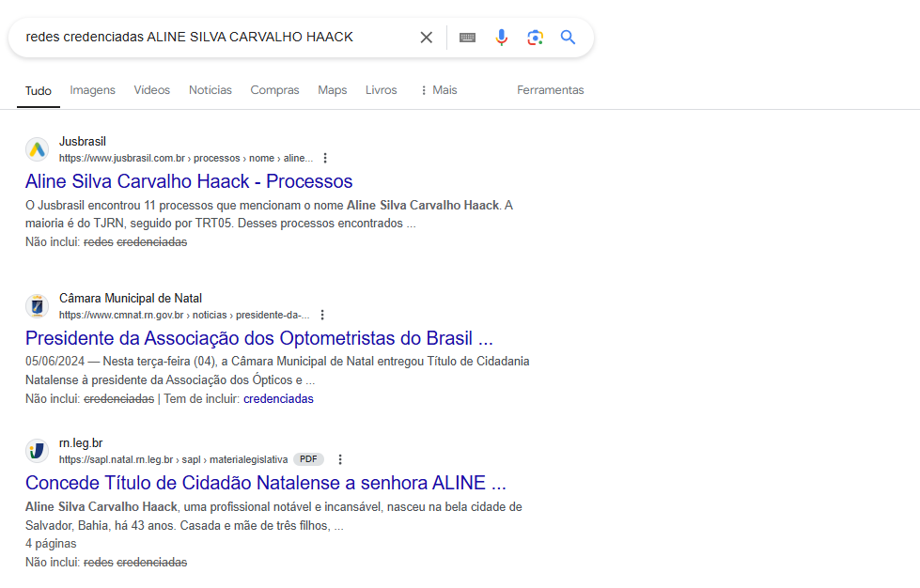Open the Aline Silva Carvalho Haack - Processos link
The width and height of the screenshot is (920, 588).
[189, 181]
